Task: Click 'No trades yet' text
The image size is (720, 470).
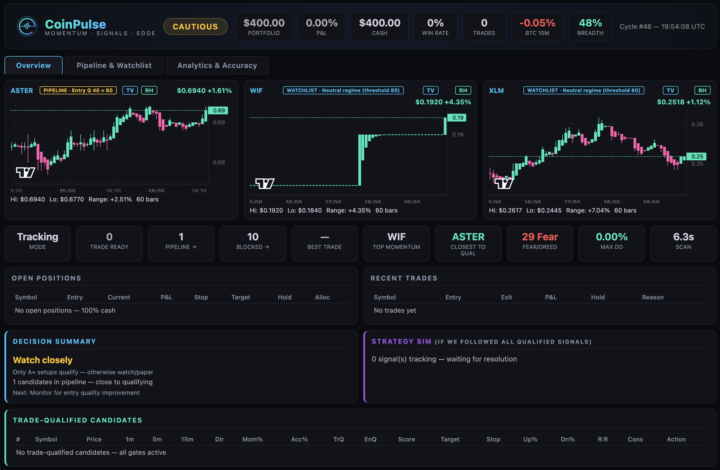Action: 394,310
